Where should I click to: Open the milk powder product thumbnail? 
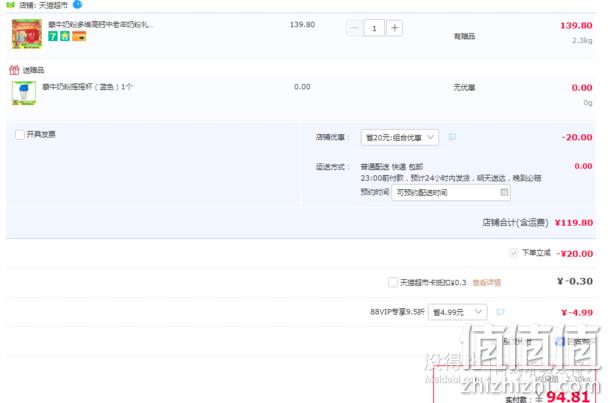(26, 34)
